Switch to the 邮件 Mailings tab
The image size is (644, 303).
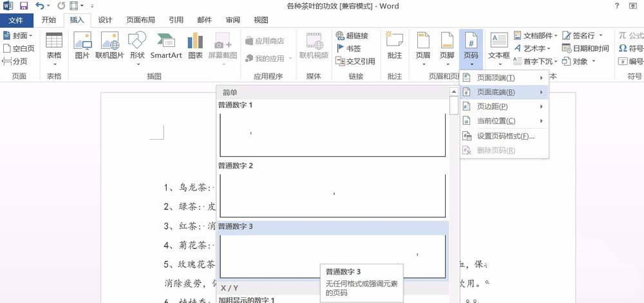pos(205,20)
